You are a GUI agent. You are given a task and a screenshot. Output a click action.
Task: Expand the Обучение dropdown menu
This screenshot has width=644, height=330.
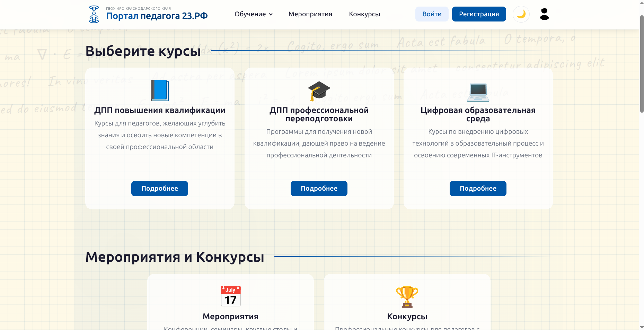click(254, 14)
